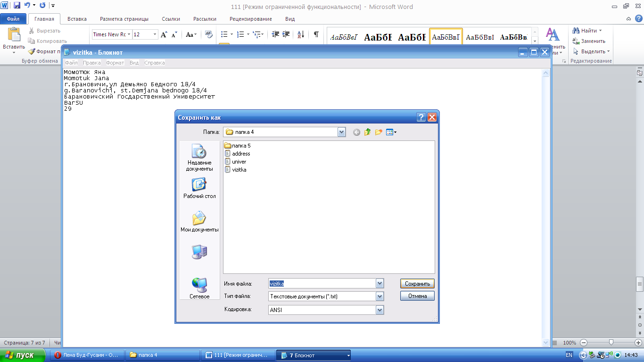This screenshot has height=362, width=644.
Task: Click Shrink Font icon in Word ribbon
Action: [174, 34]
